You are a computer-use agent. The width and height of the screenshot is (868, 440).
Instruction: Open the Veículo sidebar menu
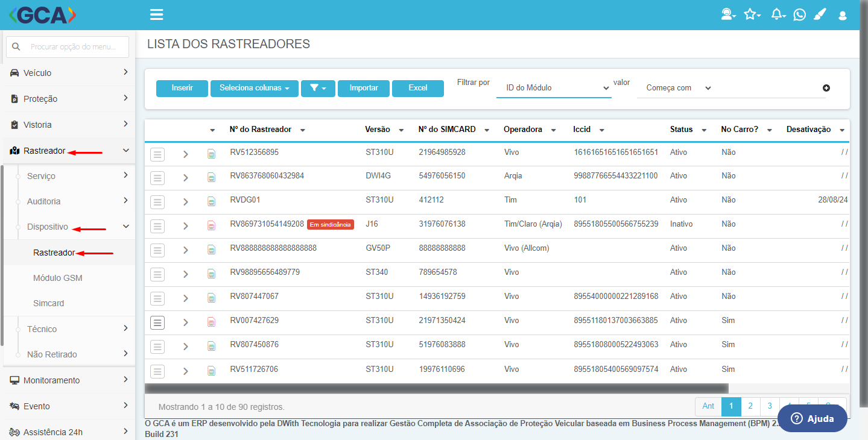pos(68,73)
